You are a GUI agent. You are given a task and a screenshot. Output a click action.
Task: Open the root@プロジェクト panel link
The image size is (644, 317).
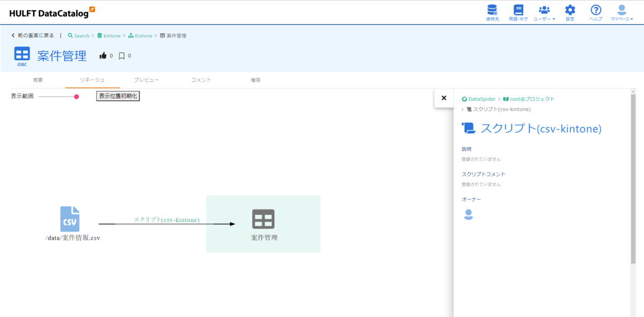click(529, 99)
